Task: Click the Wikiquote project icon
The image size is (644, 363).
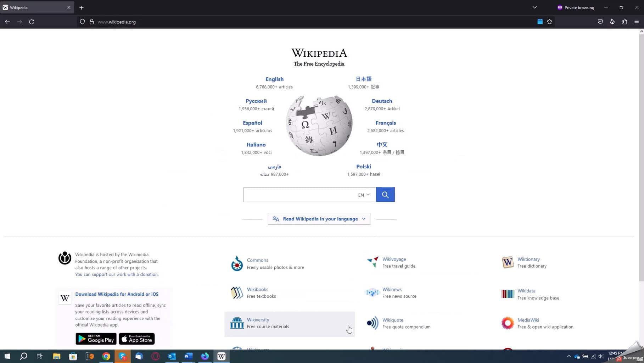Action: coord(373,323)
